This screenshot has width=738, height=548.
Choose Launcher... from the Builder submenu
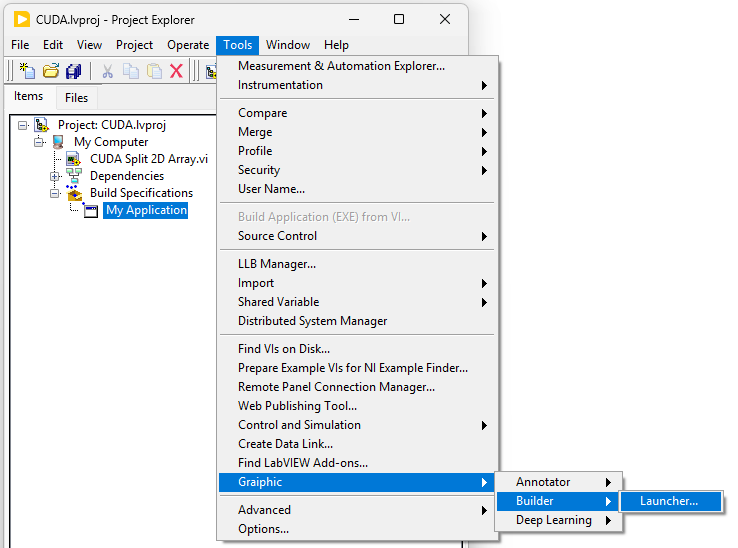pos(668,501)
